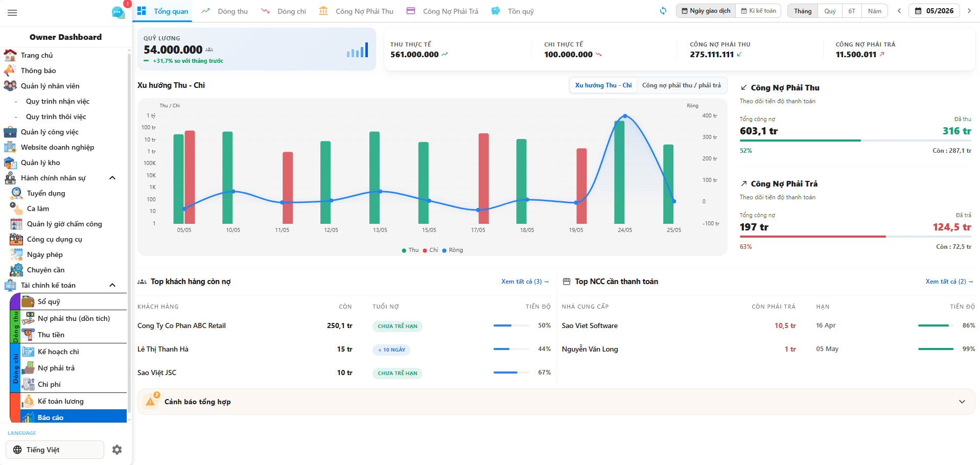Open the chat notification bubble icon
980x465 pixels.
pos(118,13)
